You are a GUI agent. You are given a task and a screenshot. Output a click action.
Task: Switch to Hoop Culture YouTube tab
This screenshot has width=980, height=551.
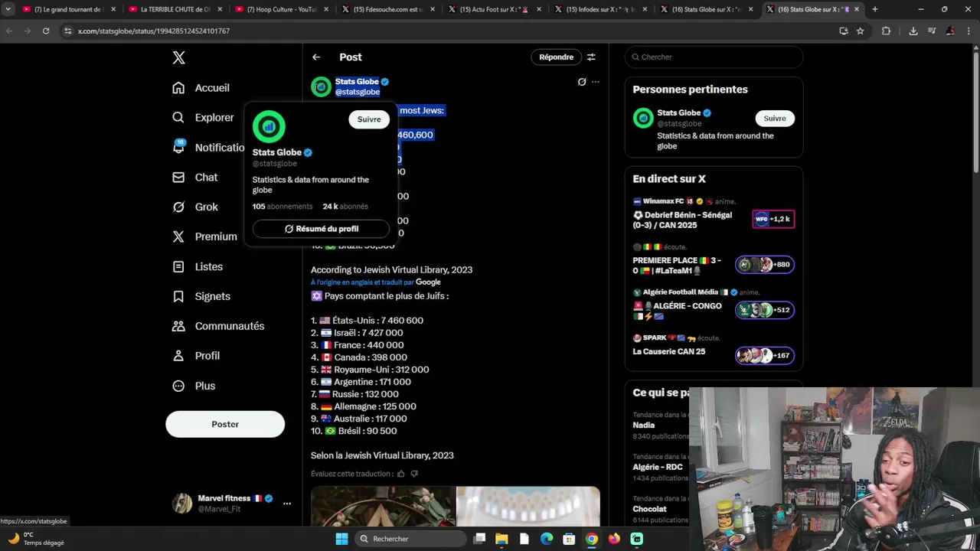click(280, 9)
